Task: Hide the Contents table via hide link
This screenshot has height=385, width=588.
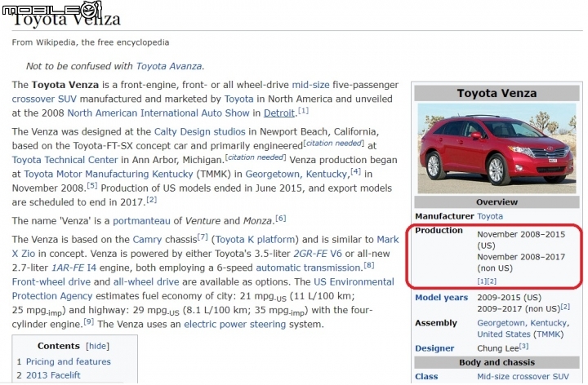Action: tap(97, 346)
